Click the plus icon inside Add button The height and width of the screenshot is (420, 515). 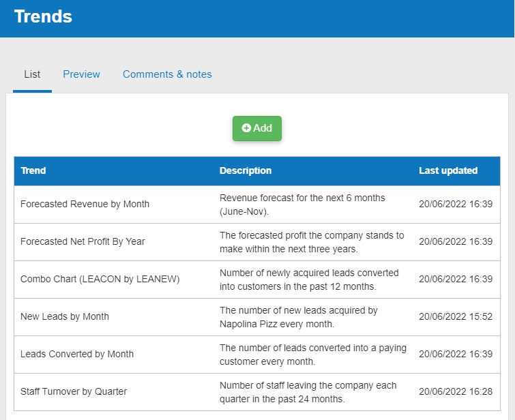pyautogui.click(x=246, y=128)
